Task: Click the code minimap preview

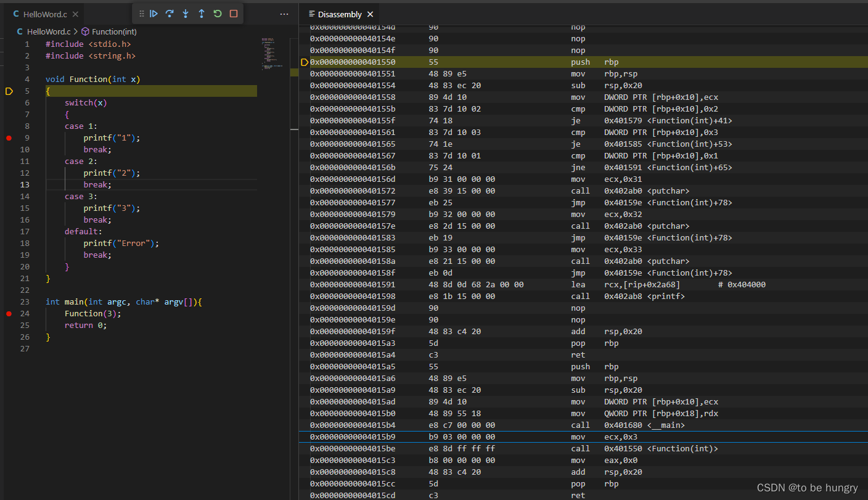Action: tap(272, 54)
